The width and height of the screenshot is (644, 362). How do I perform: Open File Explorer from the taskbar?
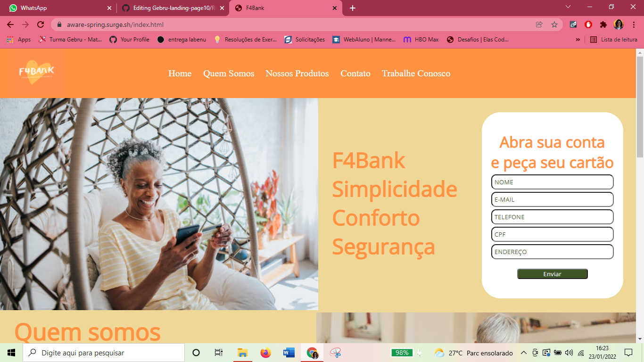point(243,353)
